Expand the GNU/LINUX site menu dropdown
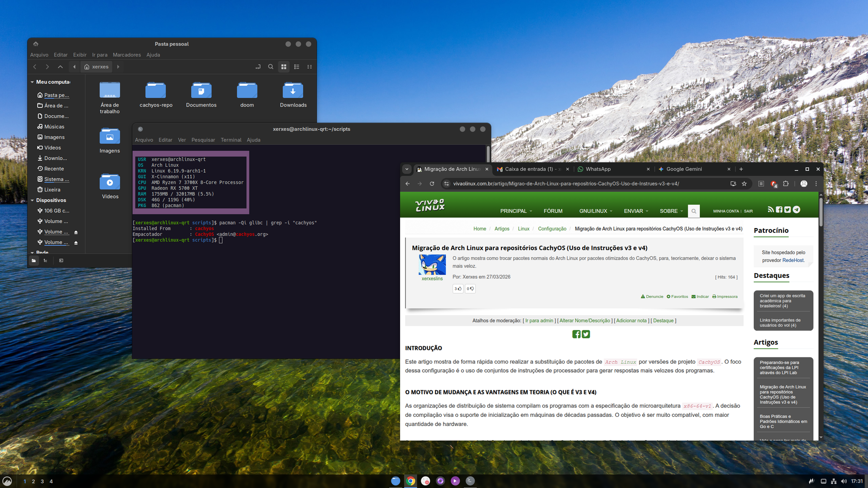868x488 pixels. coord(595,211)
